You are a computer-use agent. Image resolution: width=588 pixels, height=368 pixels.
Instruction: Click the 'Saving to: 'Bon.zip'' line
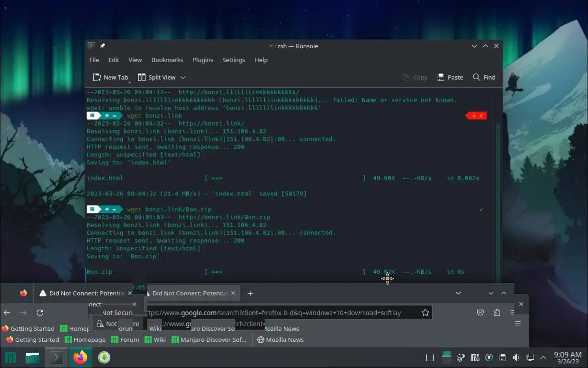[x=123, y=256]
